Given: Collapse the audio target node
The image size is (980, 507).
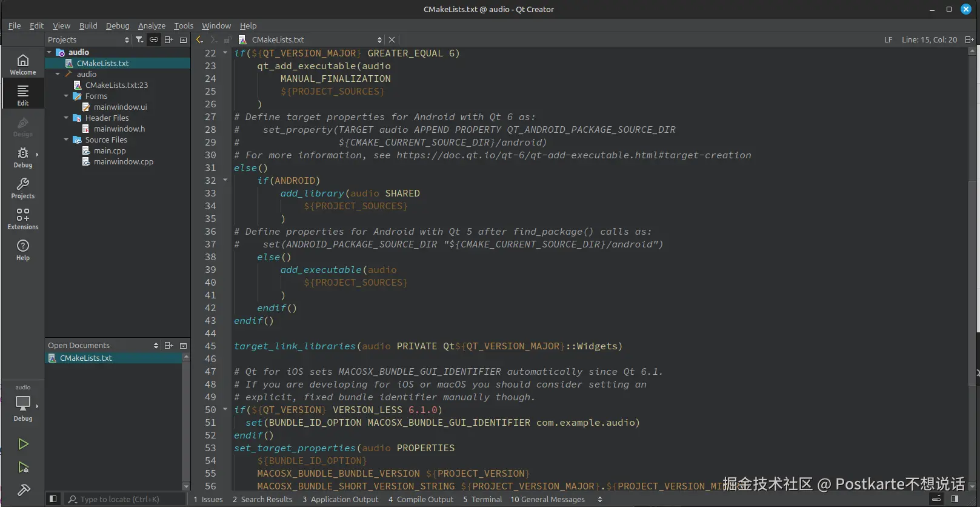Looking at the screenshot, I should (58, 74).
